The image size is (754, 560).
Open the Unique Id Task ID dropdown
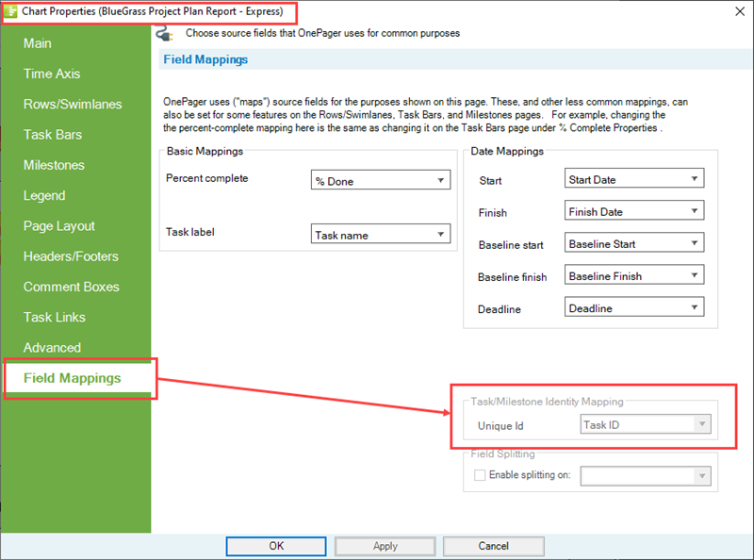point(646,424)
